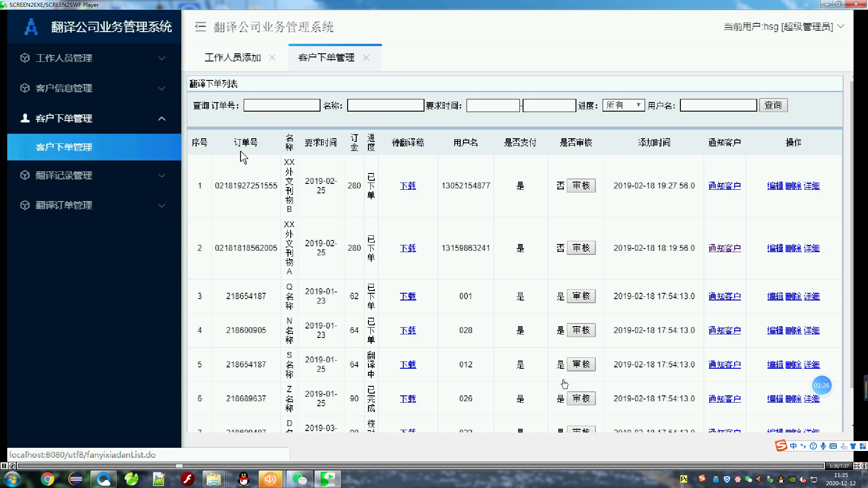Click the cube icon next to 工作人员管理
868x488 pixels.
25,58
